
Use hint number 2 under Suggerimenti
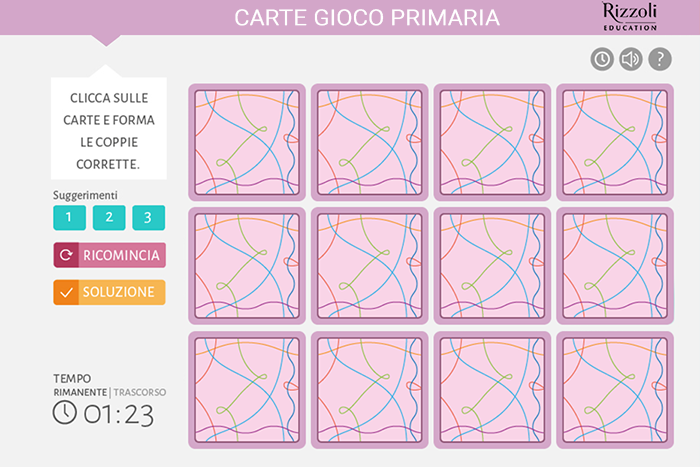pos(109,217)
